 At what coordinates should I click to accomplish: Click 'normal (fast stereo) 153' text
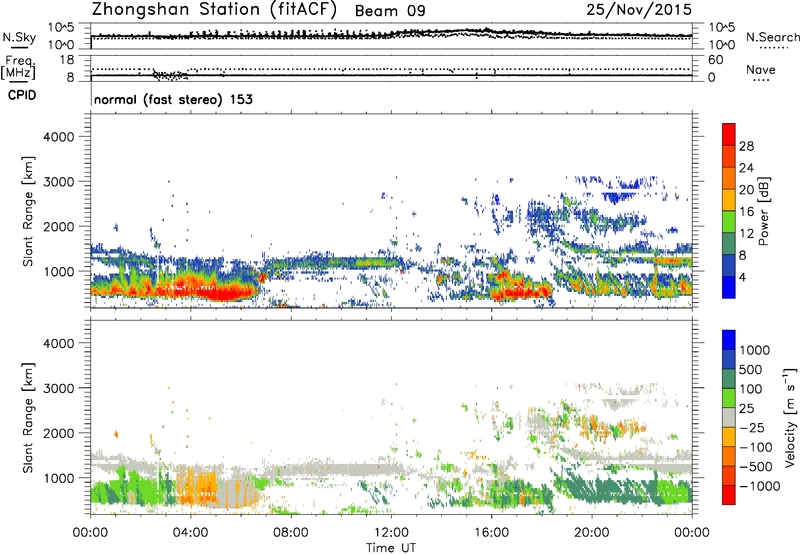pyautogui.click(x=173, y=99)
